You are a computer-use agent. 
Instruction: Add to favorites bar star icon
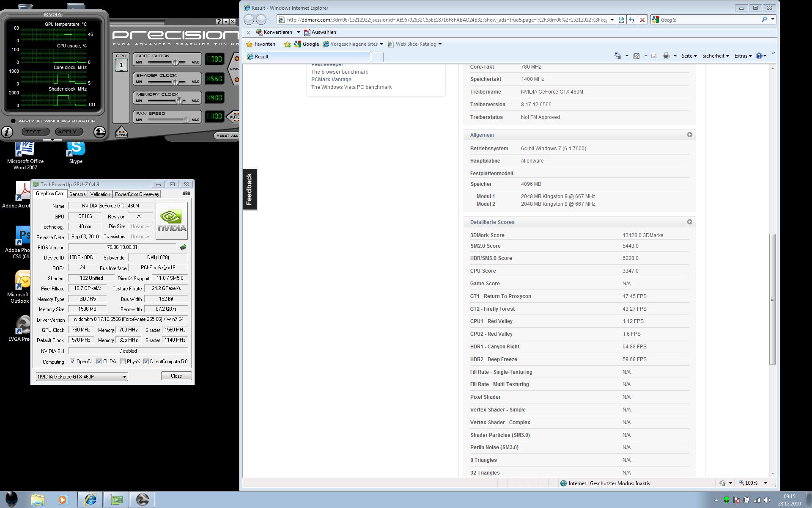tap(288, 44)
